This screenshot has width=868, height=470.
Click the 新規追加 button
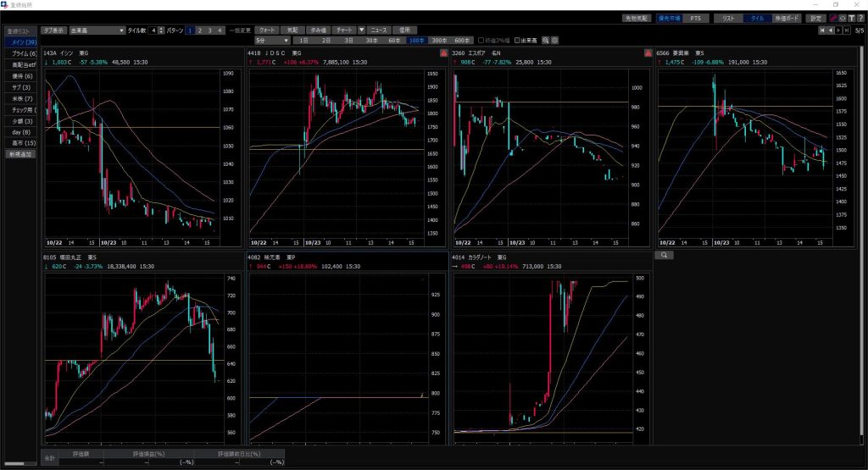[19, 155]
